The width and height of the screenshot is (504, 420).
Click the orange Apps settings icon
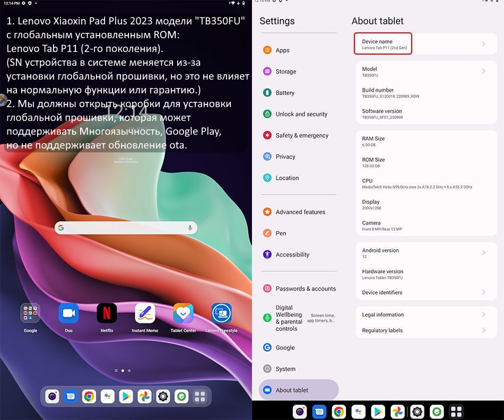(267, 50)
